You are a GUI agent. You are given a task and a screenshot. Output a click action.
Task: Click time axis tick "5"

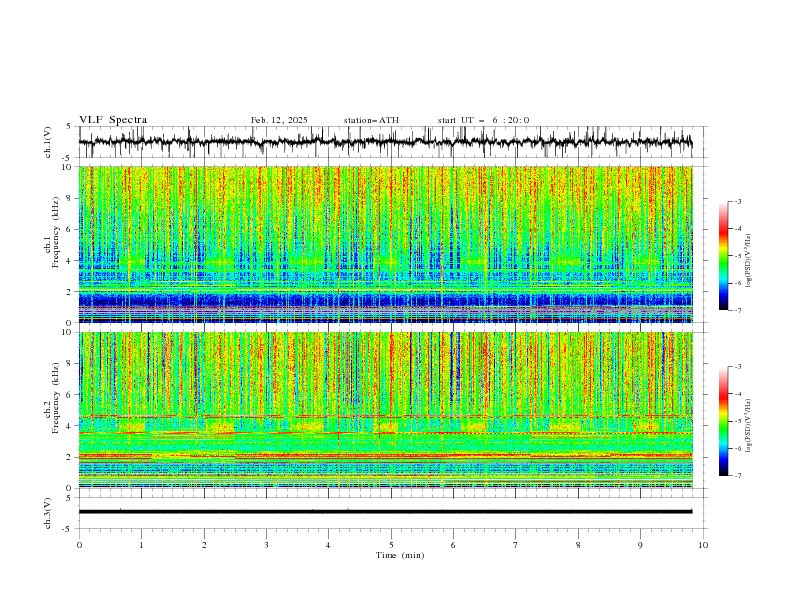pos(391,545)
